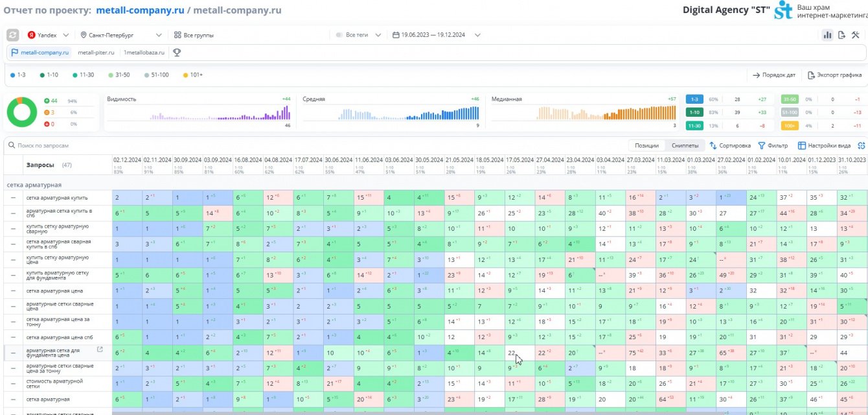Click the 'Порядок дат' button
The image size is (868, 415).
click(x=773, y=75)
